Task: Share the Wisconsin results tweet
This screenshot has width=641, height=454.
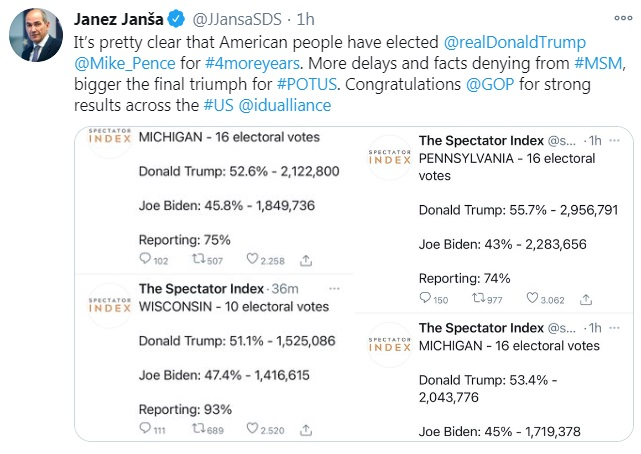Action: (306, 429)
